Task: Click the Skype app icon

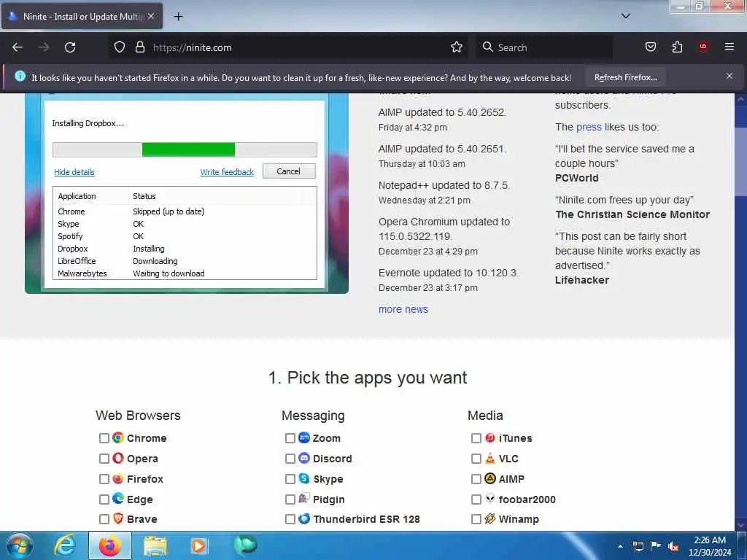Action: click(304, 478)
